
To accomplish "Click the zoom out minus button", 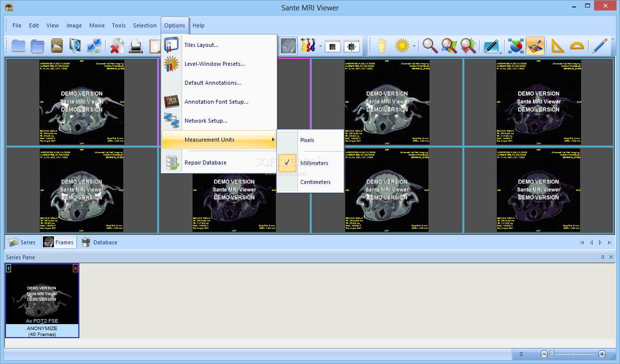I will [544, 354].
